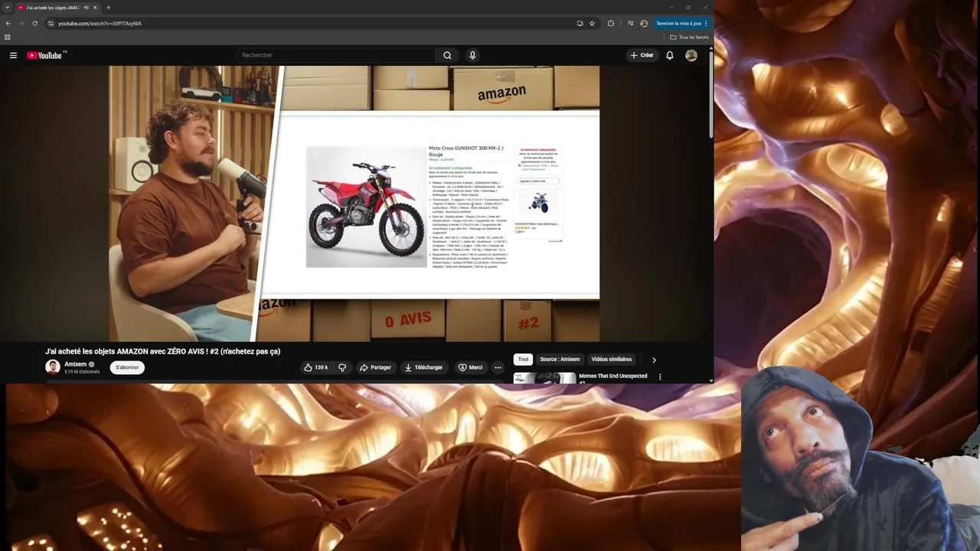Click the Créer button
This screenshot has height=551, width=980.
[642, 55]
